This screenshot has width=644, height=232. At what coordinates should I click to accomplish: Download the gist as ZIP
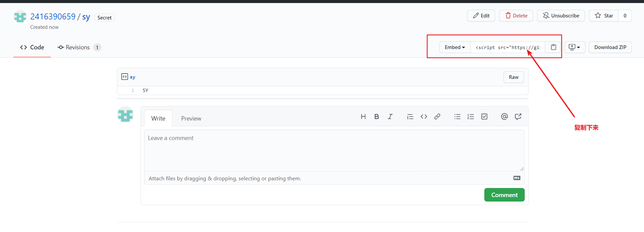coord(610,47)
